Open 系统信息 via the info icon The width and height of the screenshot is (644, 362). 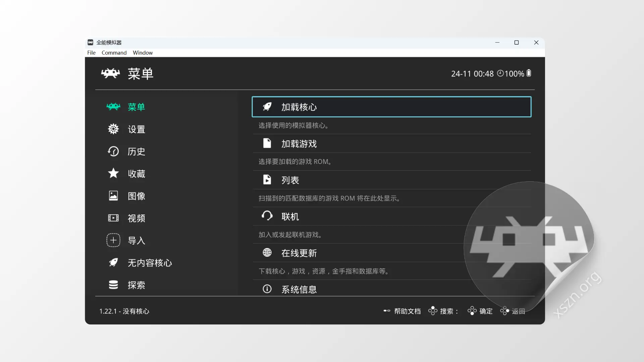click(x=267, y=289)
